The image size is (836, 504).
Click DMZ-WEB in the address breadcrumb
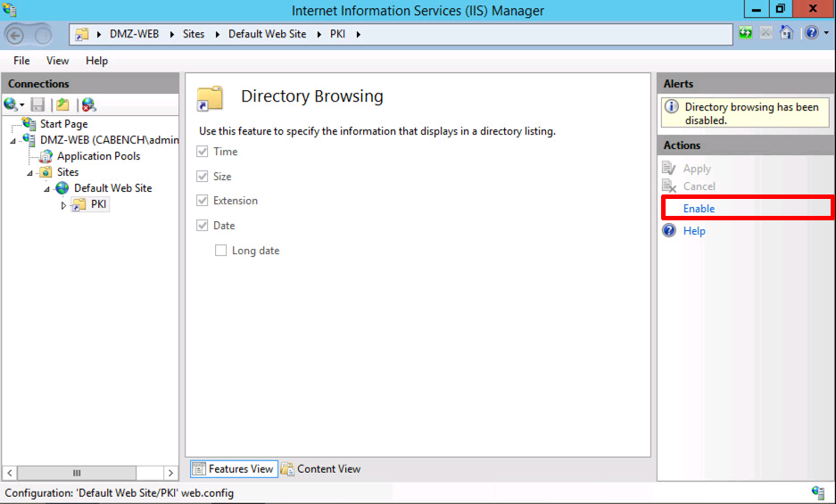coord(135,34)
